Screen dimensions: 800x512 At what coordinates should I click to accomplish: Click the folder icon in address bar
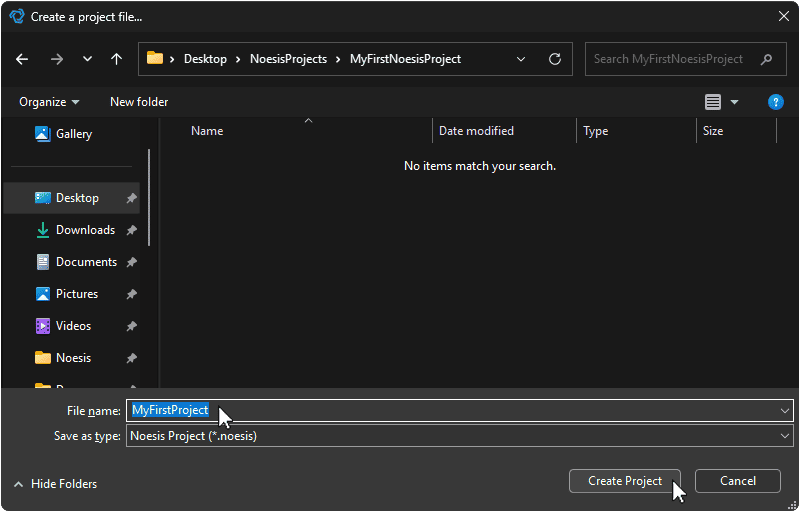click(x=155, y=58)
